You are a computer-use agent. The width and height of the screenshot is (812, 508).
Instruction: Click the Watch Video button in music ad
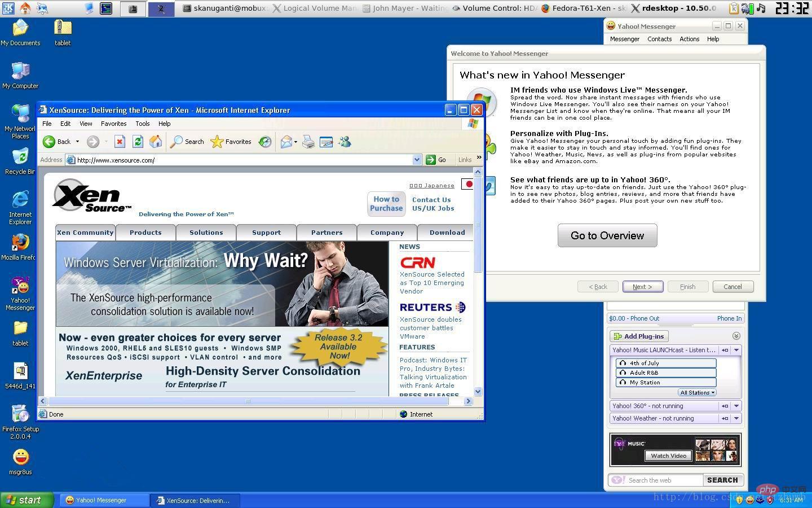(668, 456)
